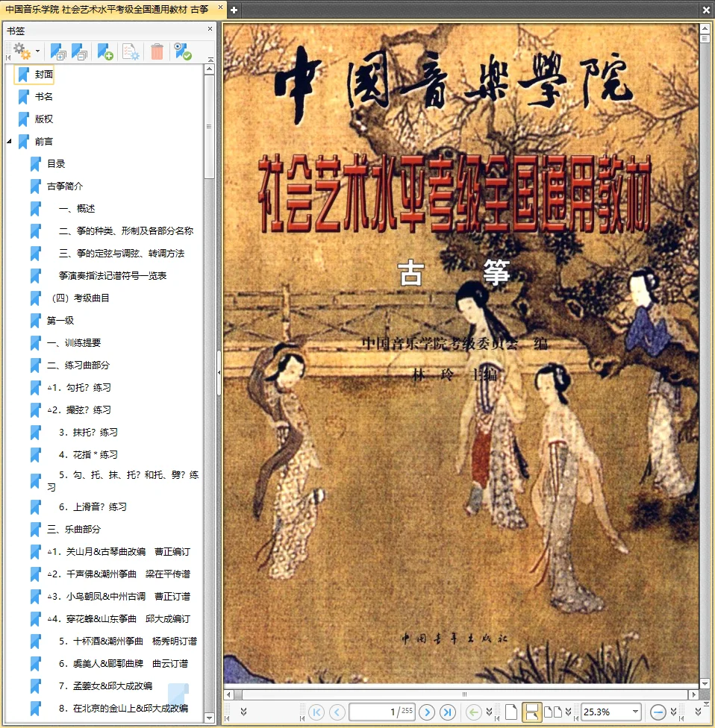The image size is (715, 728).
Task: Open 1. 勾托? 练习 bookmark
Action: [x=79, y=387]
